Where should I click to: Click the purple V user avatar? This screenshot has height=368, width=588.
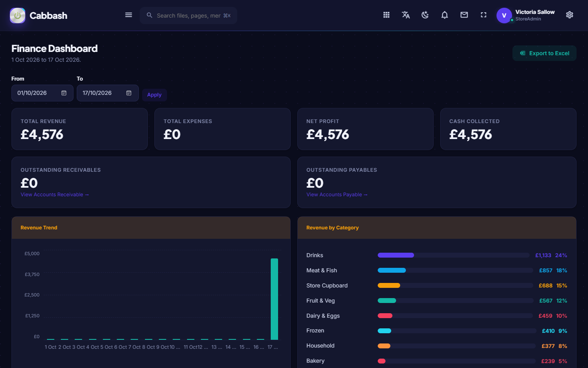click(x=504, y=16)
